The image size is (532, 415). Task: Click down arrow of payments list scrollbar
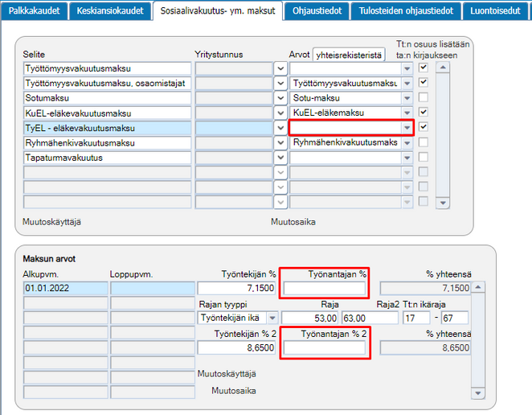coord(443,203)
